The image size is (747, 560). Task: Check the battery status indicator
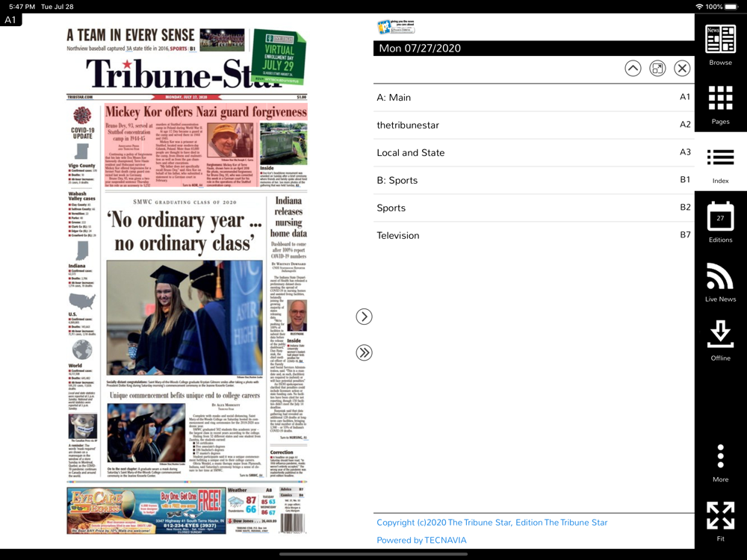coord(731,7)
